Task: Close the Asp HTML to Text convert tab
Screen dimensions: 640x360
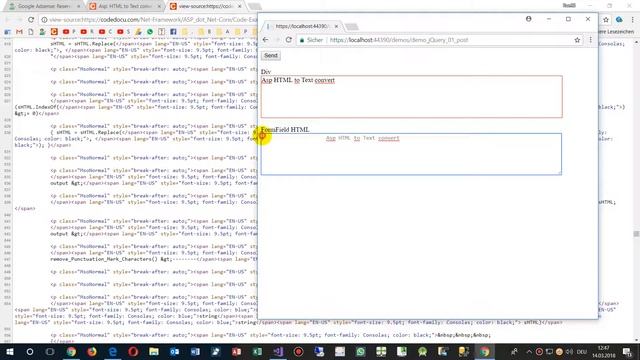Action: pos(159,6)
